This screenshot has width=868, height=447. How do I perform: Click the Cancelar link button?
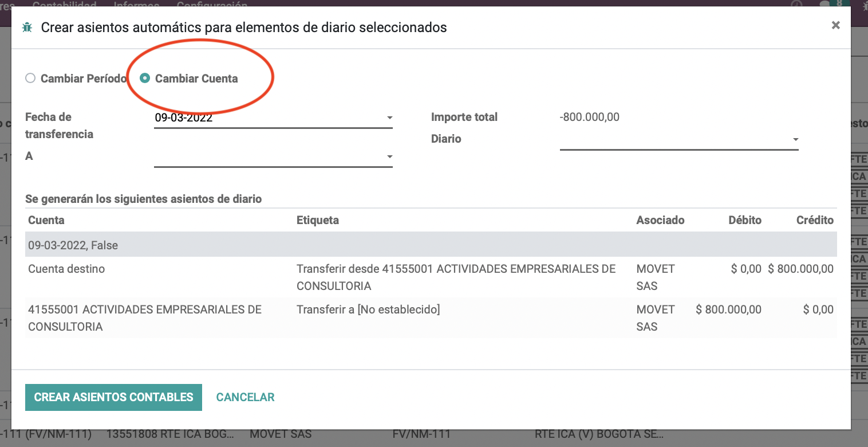point(245,397)
